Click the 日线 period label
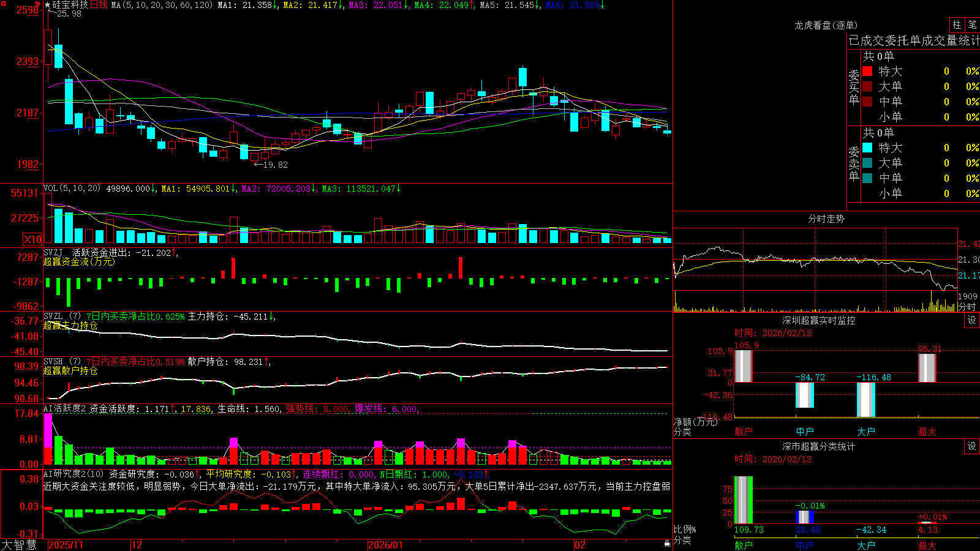980x551 pixels. click(99, 5)
